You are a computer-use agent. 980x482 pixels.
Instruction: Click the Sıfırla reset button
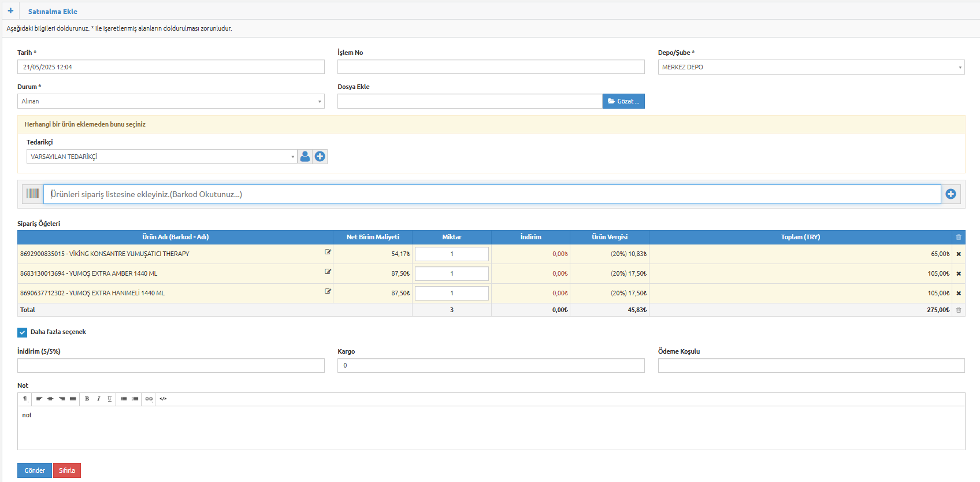click(x=67, y=470)
